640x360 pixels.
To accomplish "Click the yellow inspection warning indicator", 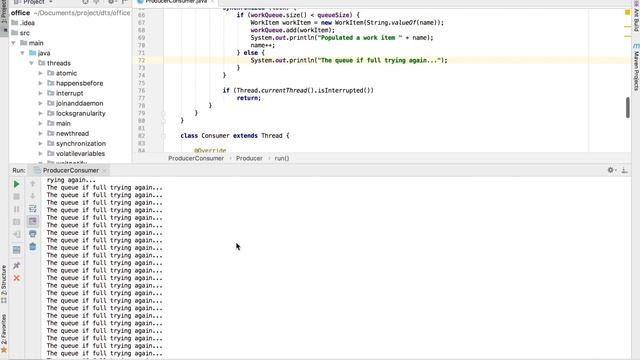I will [x=627, y=12].
